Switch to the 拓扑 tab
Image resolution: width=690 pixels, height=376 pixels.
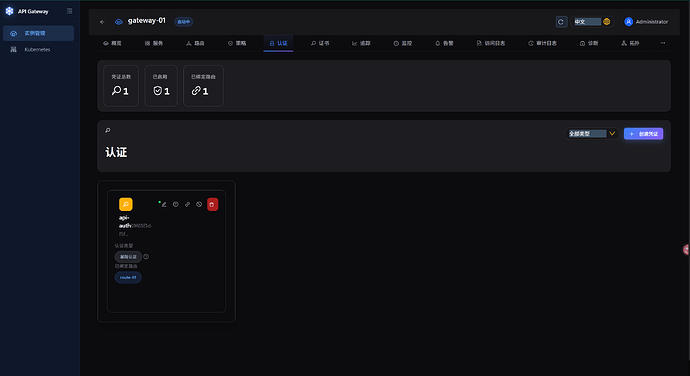click(630, 43)
